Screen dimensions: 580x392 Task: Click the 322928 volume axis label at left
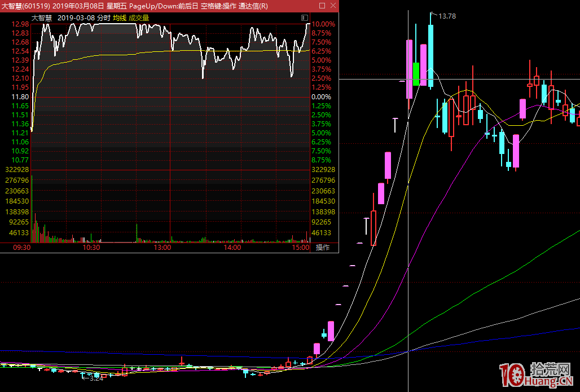[x=16, y=170]
